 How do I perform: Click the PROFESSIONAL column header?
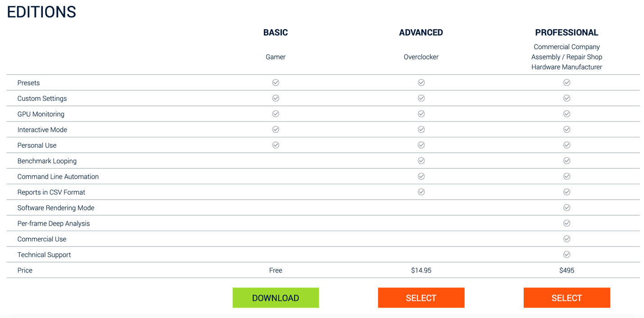[x=567, y=32]
